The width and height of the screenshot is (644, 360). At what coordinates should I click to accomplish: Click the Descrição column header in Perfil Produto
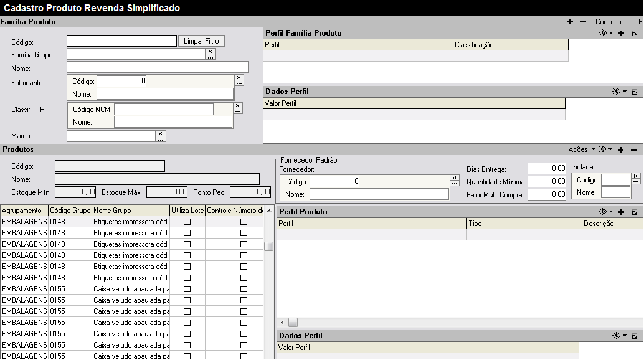[x=613, y=224]
